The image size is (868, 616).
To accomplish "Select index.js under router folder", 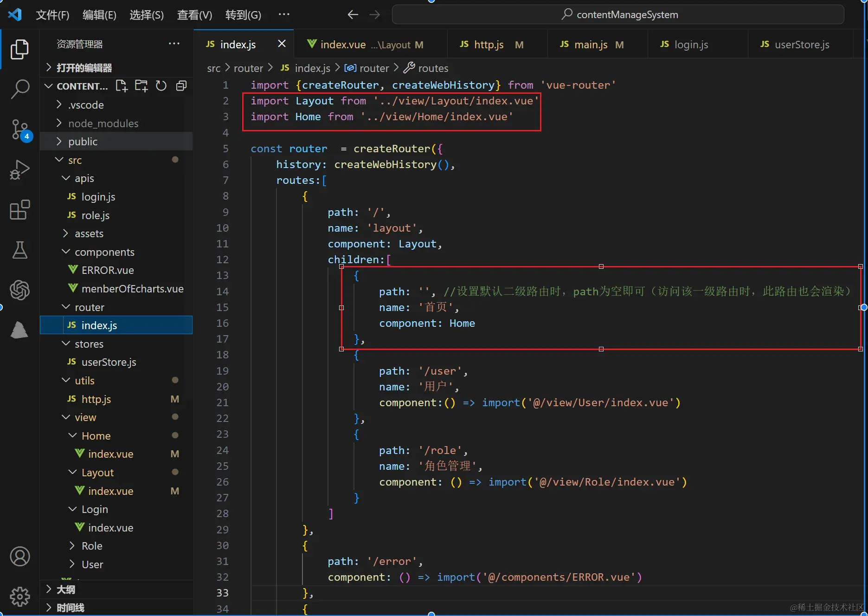I will [116, 325].
